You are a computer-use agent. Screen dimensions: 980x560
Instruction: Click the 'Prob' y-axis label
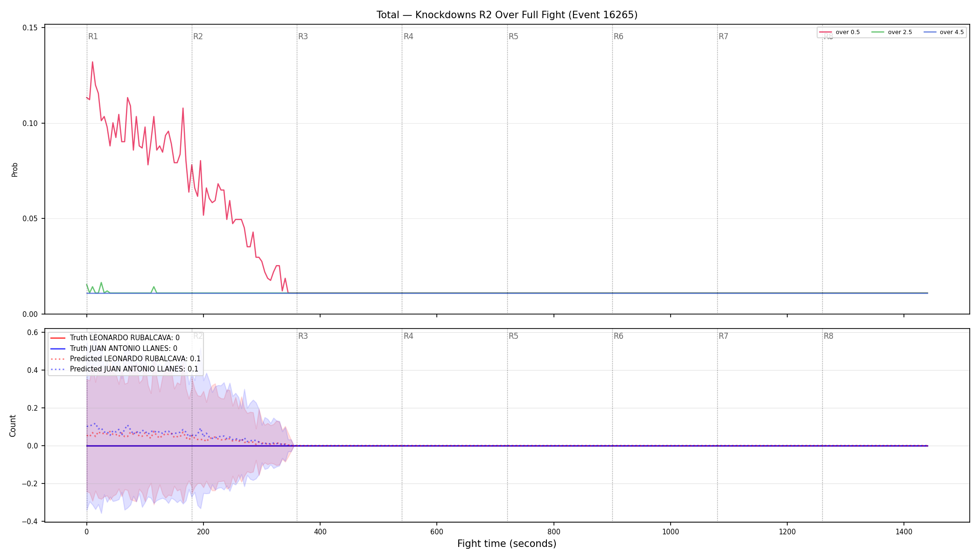coord(14,169)
